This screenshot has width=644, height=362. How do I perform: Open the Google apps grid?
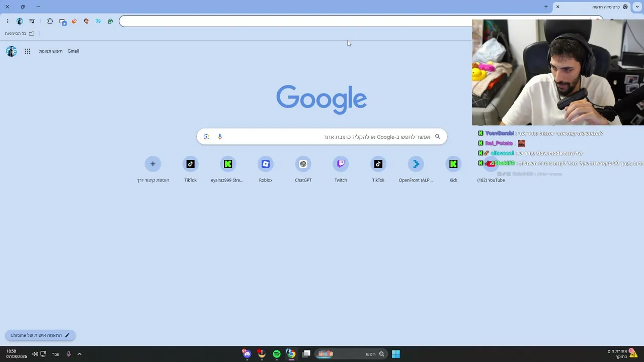[28, 51]
